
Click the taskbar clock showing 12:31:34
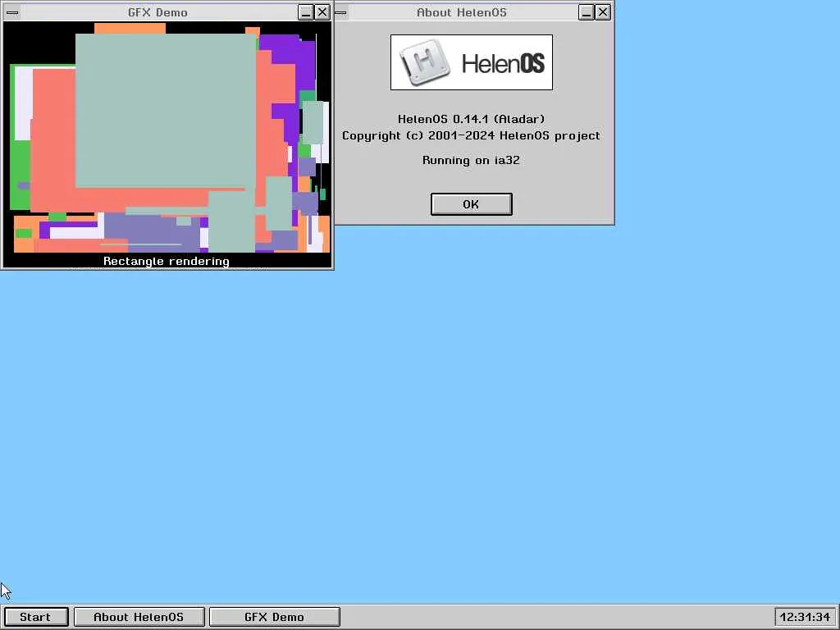coord(806,617)
